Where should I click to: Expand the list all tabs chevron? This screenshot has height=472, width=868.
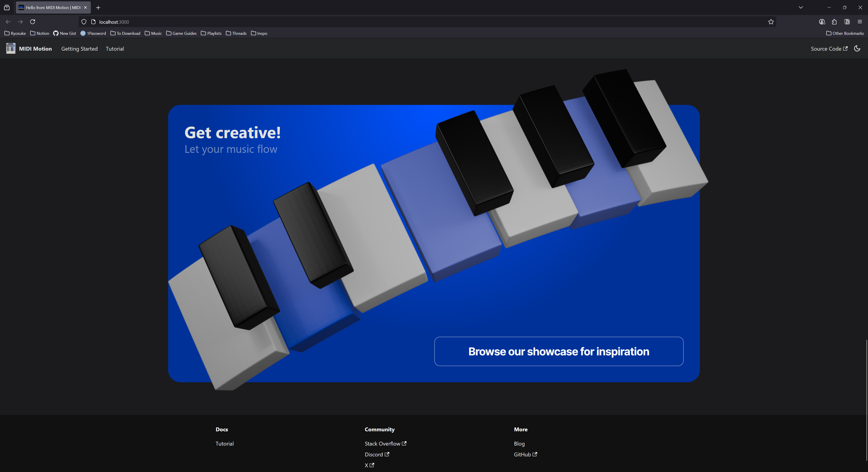click(x=801, y=7)
